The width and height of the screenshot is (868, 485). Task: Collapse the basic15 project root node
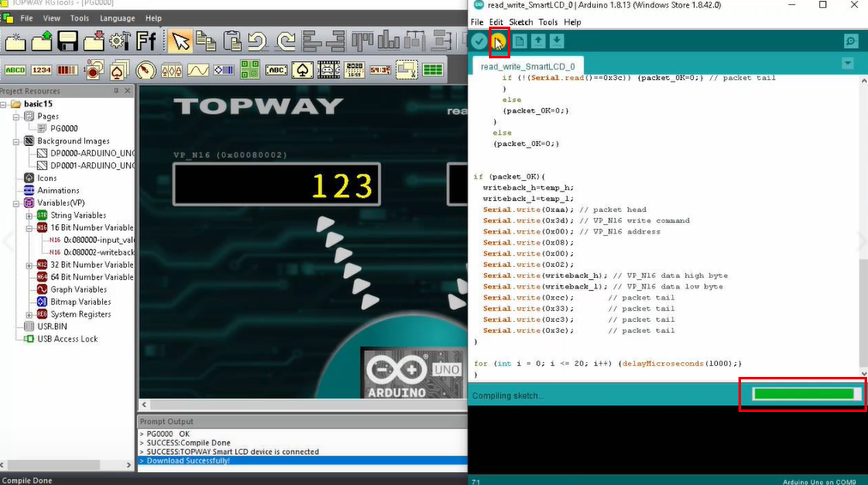tap(3, 104)
